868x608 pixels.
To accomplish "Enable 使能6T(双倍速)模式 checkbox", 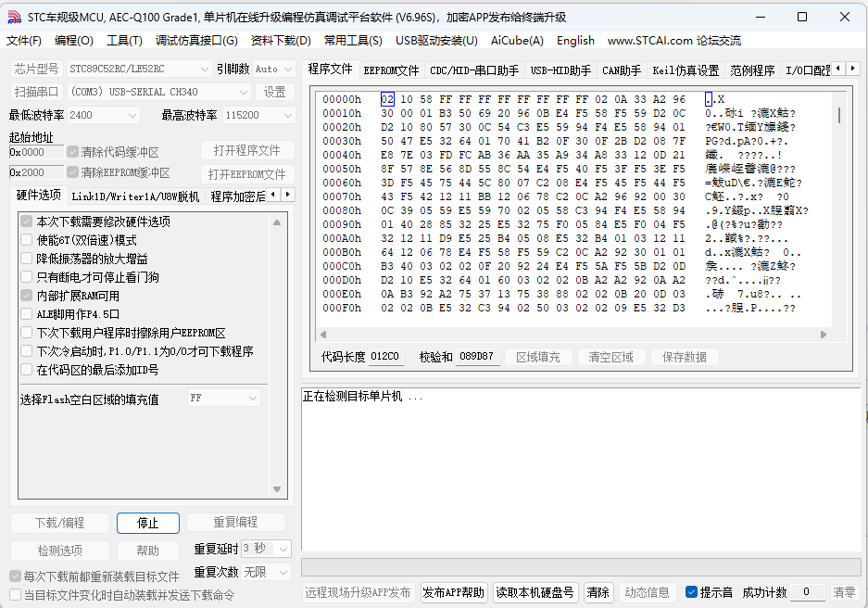I will coord(27,240).
